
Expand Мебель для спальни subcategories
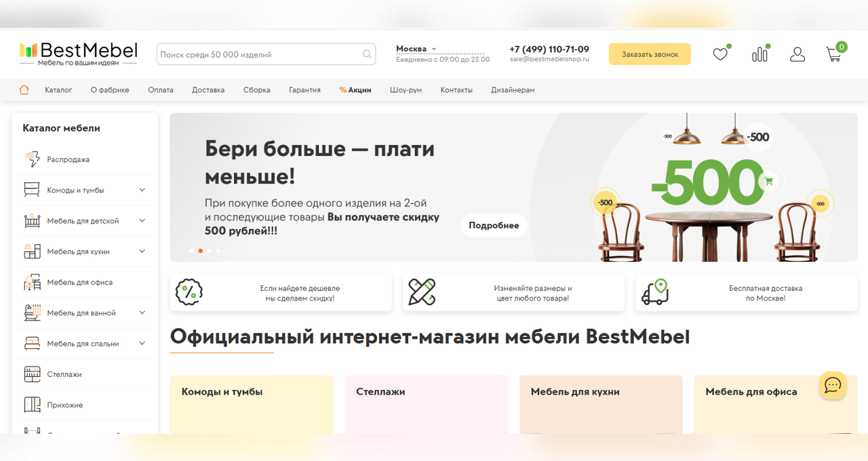tap(142, 344)
